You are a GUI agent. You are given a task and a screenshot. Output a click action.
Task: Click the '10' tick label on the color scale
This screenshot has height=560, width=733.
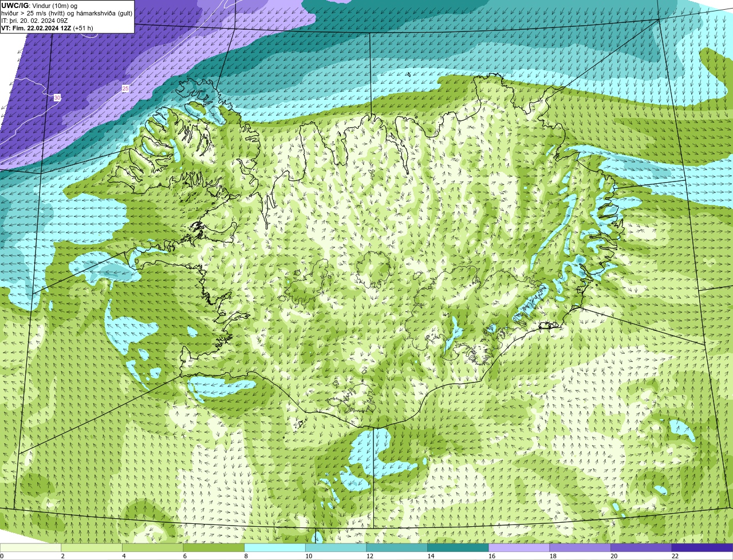coord(309,556)
